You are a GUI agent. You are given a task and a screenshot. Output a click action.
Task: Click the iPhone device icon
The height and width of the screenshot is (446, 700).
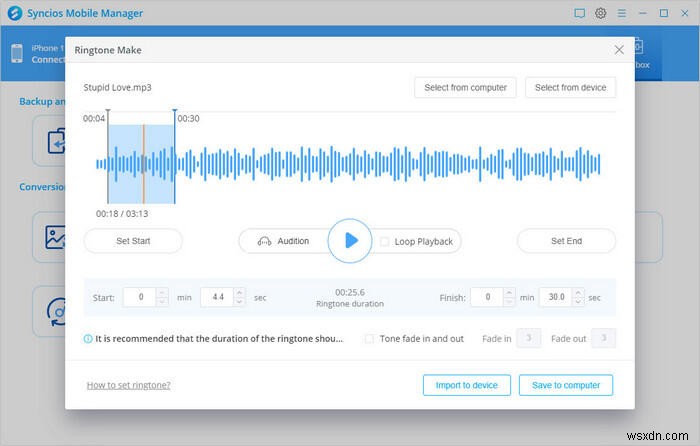[x=17, y=53]
